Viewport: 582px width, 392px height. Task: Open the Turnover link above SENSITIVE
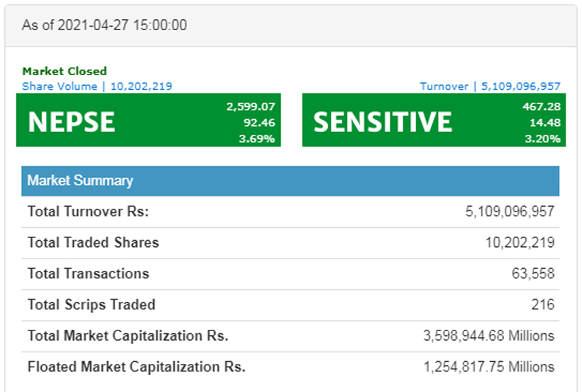click(x=490, y=86)
